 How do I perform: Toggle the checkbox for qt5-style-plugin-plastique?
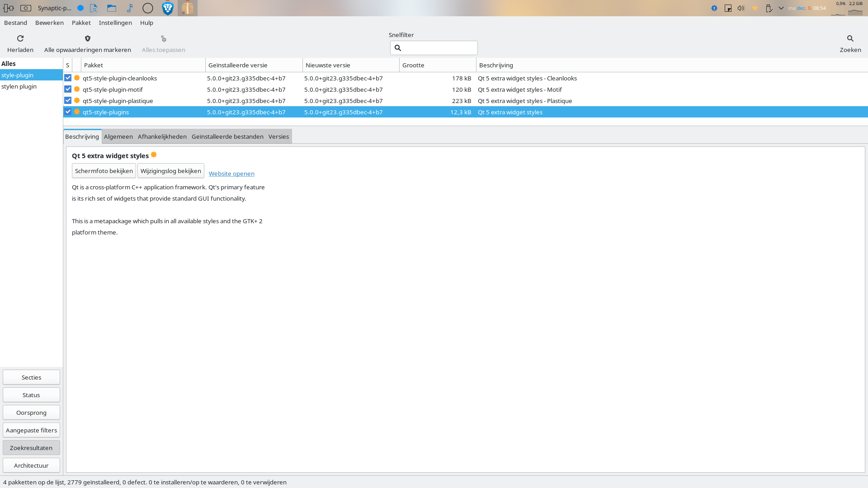click(68, 100)
